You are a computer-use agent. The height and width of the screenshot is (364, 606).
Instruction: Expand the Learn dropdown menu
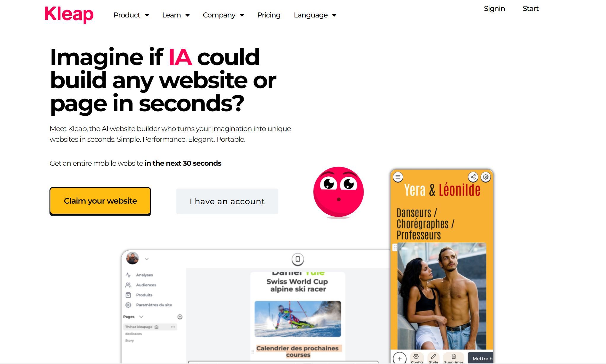[175, 15]
